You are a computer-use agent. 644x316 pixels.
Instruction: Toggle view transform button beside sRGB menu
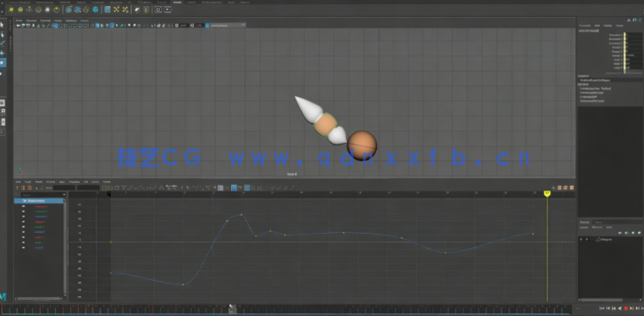207,26
